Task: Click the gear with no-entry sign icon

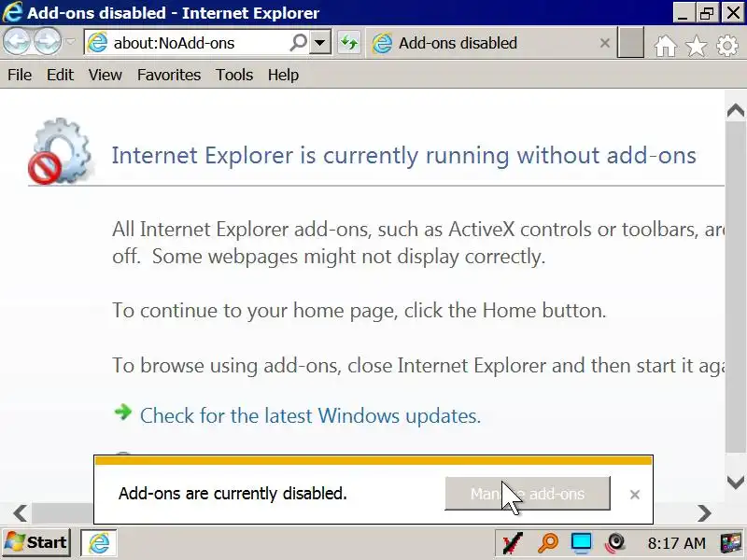Action: pyautogui.click(x=60, y=151)
